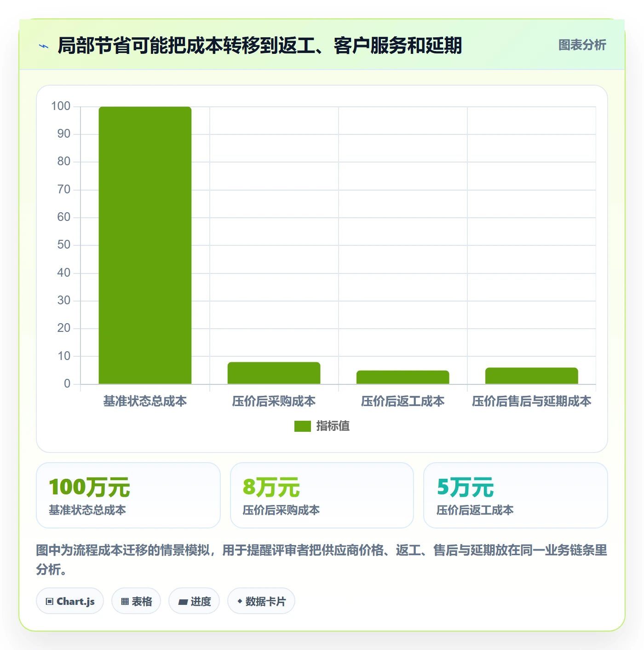Click the 0 y-axis tick label

[67, 384]
